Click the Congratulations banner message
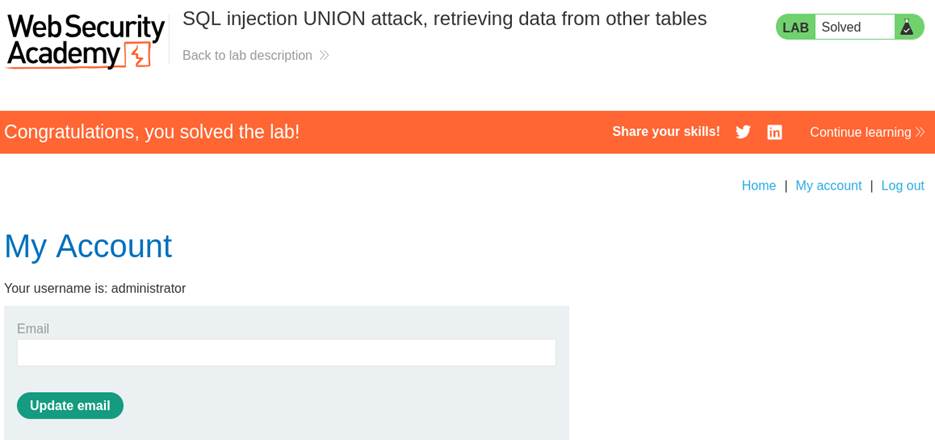The height and width of the screenshot is (440, 935). [152, 132]
